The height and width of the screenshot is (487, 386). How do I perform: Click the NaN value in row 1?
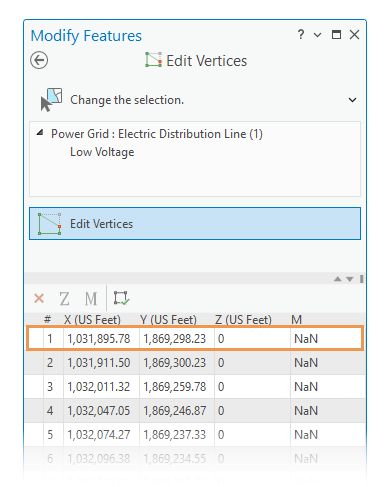306,339
